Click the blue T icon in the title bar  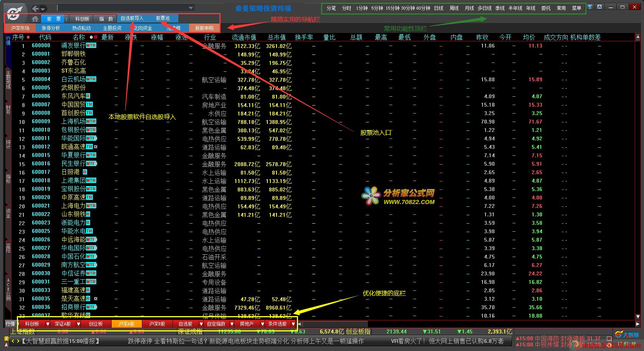pyautogui.click(x=590, y=7)
